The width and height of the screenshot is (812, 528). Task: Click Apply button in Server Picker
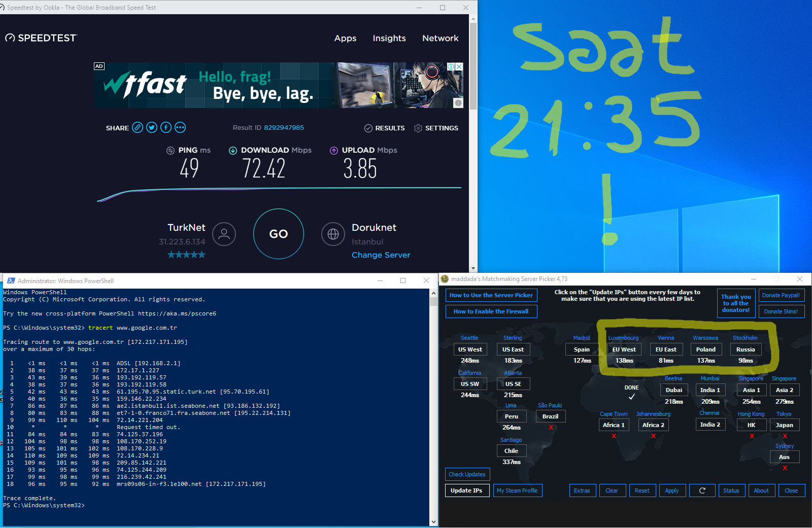pos(672,490)
